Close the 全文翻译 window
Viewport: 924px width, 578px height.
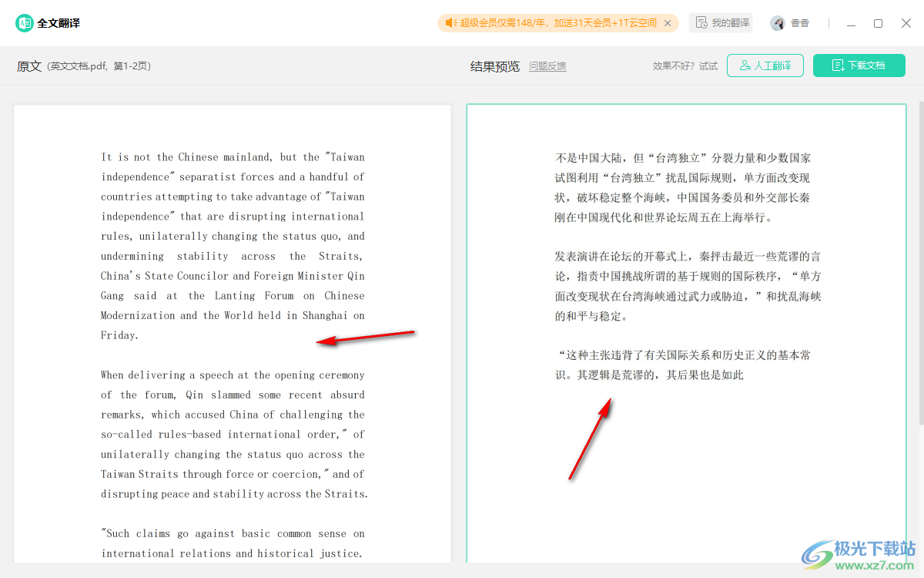pos(906,23)
